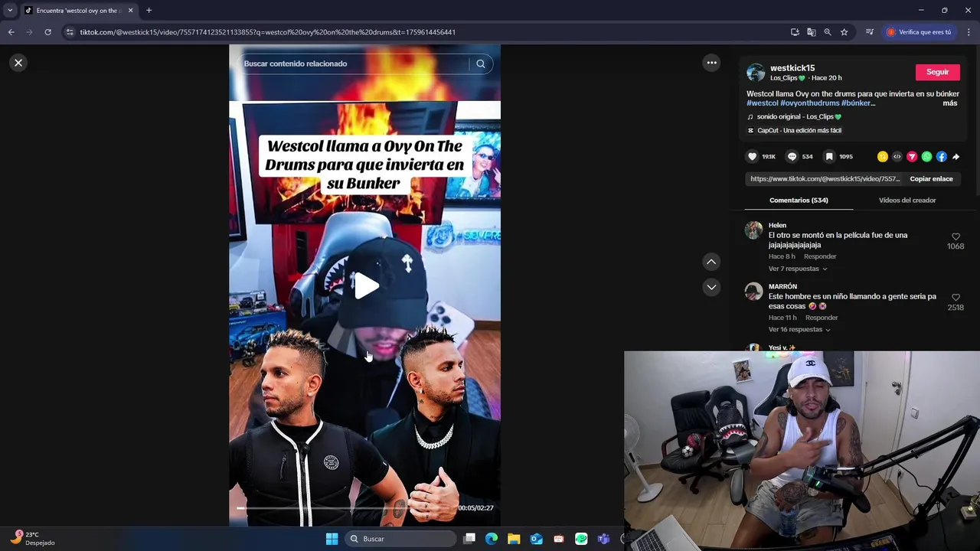Get the embed code icon
Screen dimensions: 980x551
click(897, 156)
